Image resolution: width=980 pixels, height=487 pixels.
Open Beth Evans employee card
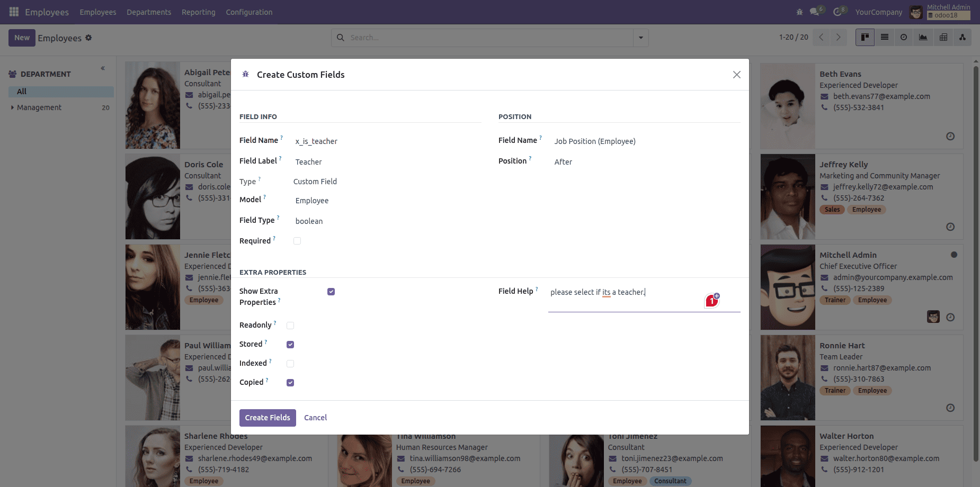861,106
